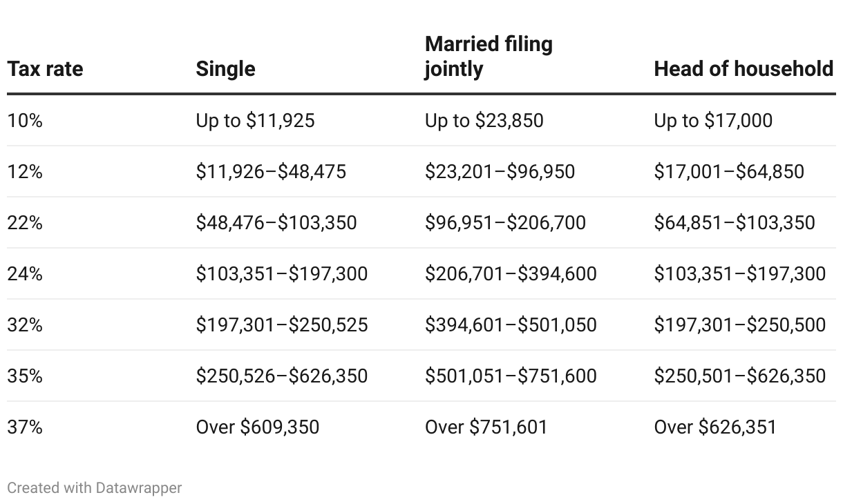843x504 pixels.
Task: Select the 12% tax rate cell
Action: point(25,172)
